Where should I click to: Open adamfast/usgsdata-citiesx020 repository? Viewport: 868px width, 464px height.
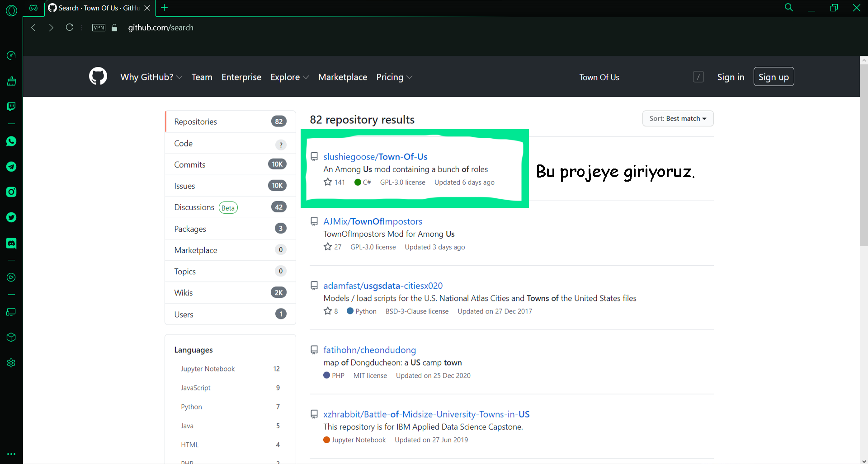[x=383, y=286]
